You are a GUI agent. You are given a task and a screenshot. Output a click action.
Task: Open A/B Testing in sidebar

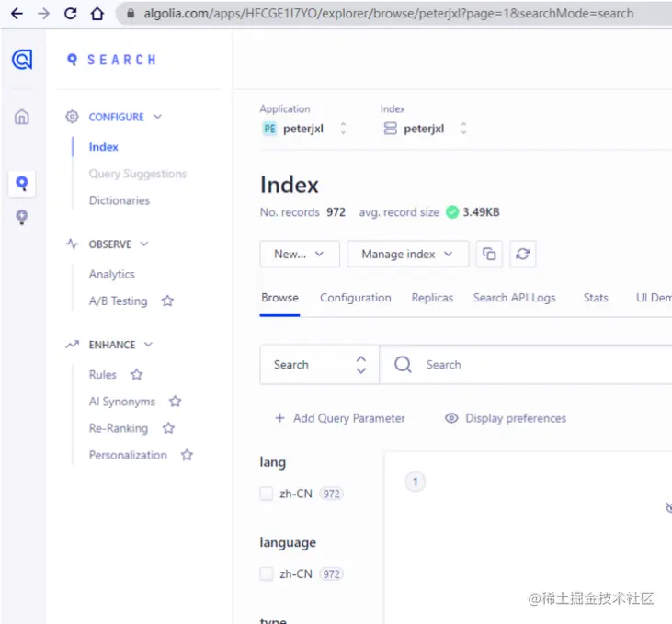118,301
